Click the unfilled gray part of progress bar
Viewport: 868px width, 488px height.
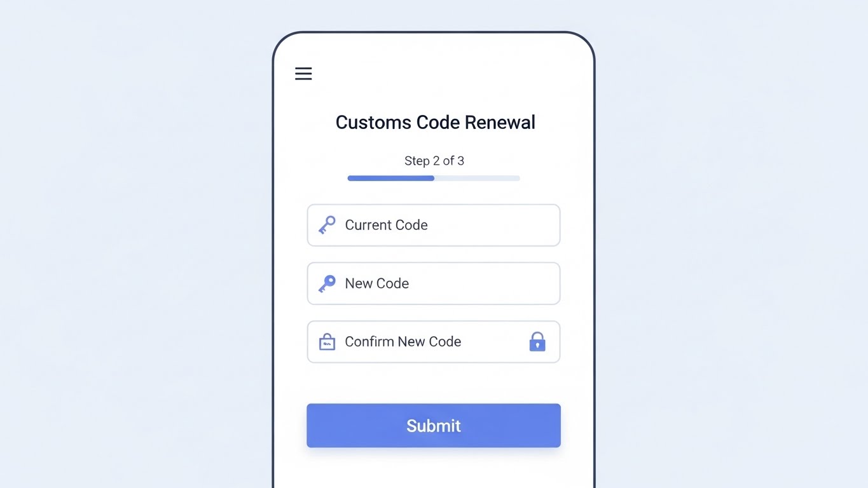pos(477,179)
